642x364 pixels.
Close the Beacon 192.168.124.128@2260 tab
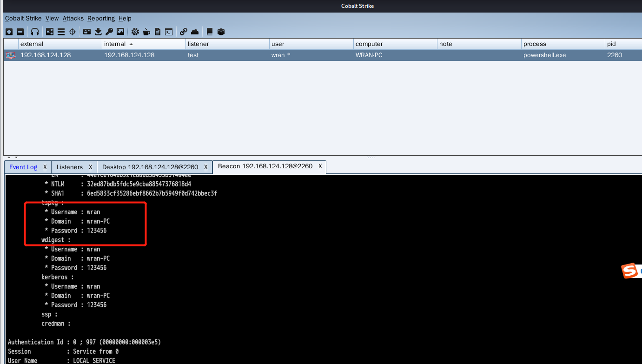[x=320, y=166]
